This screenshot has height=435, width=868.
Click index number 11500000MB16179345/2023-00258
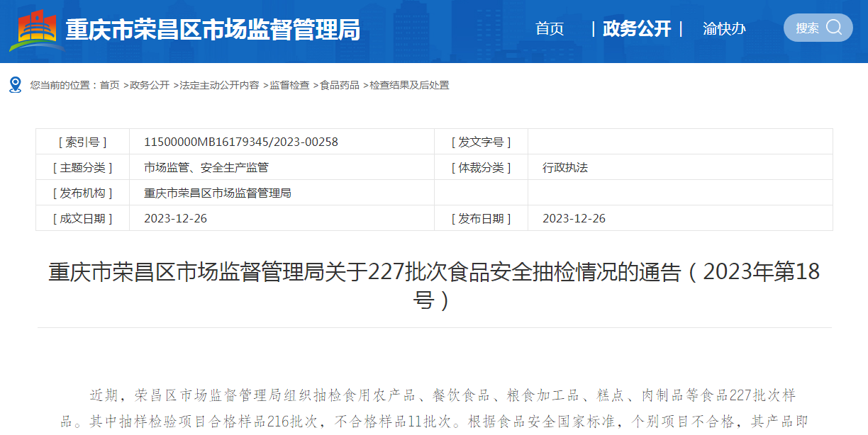(x=241, y=142)
